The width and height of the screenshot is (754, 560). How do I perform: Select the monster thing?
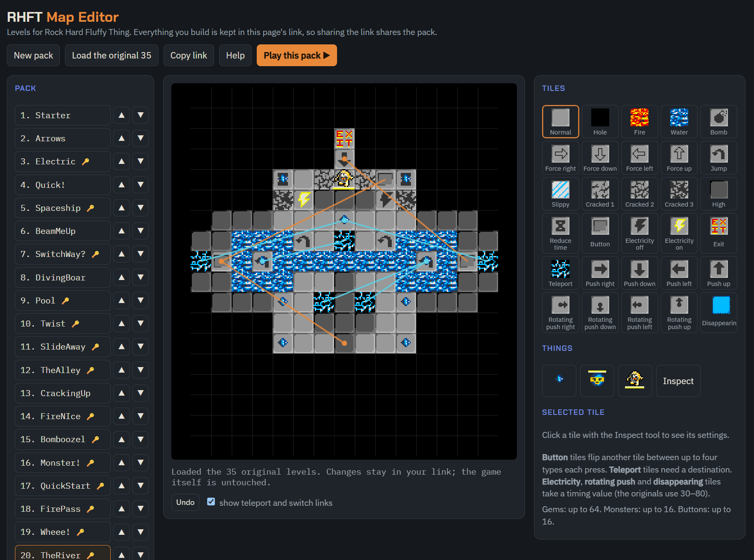pos(597,381)
